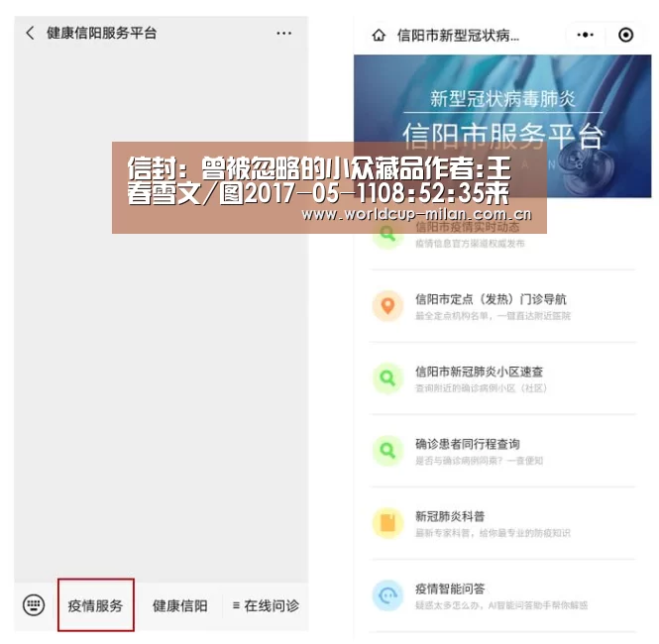Open 疫情智能问答 entry

tap(502, 596)
